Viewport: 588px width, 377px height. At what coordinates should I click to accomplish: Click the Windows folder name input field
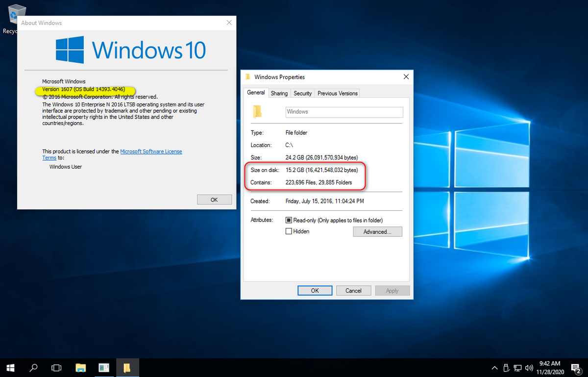[x=344, y=112]
